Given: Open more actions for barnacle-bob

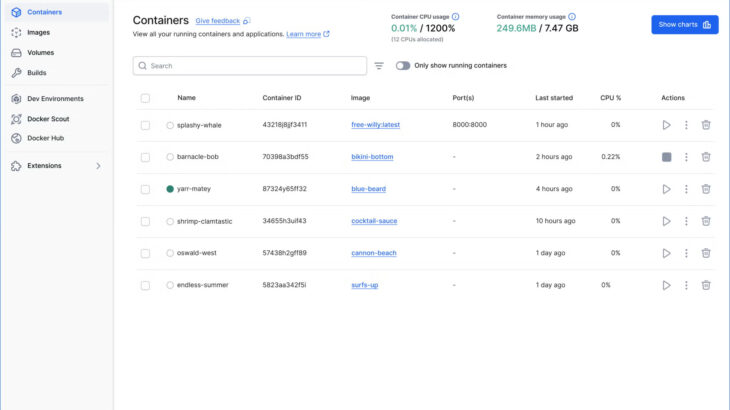Looking at the screenshot, I should pos(686,157).
